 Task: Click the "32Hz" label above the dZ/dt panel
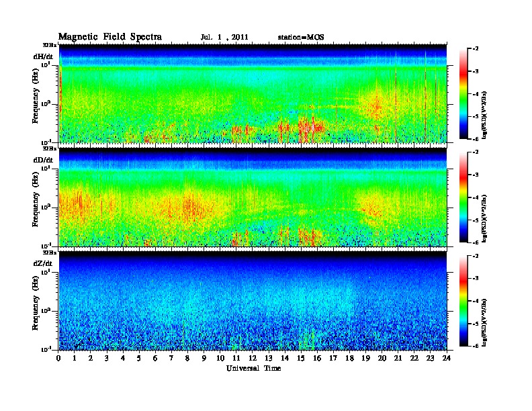(x=49, y=253)
